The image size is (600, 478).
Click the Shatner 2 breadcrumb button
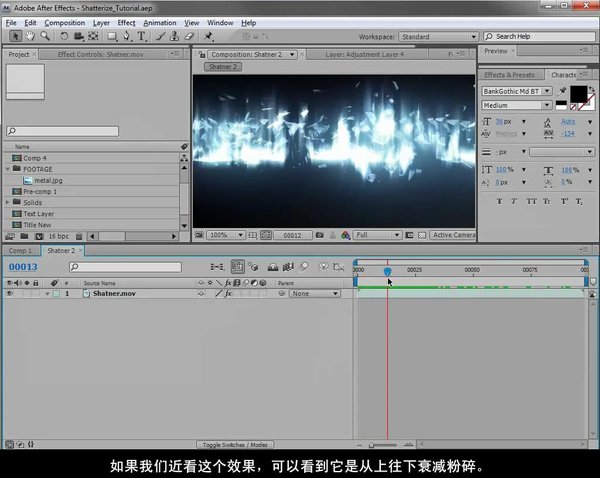(x=221, y=67)
